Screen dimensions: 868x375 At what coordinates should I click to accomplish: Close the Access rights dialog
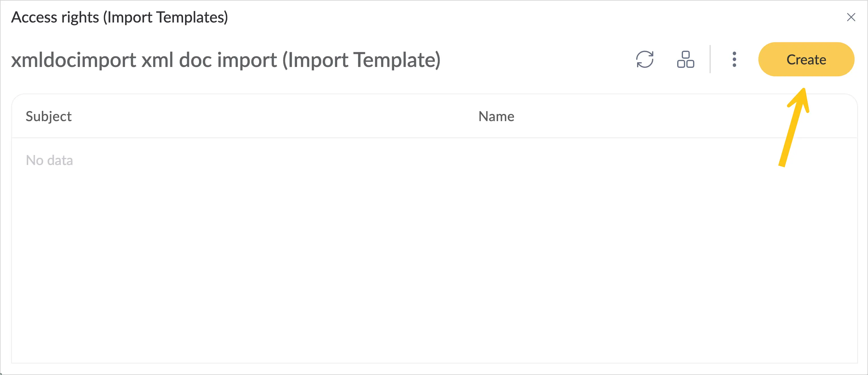[851, 17]
